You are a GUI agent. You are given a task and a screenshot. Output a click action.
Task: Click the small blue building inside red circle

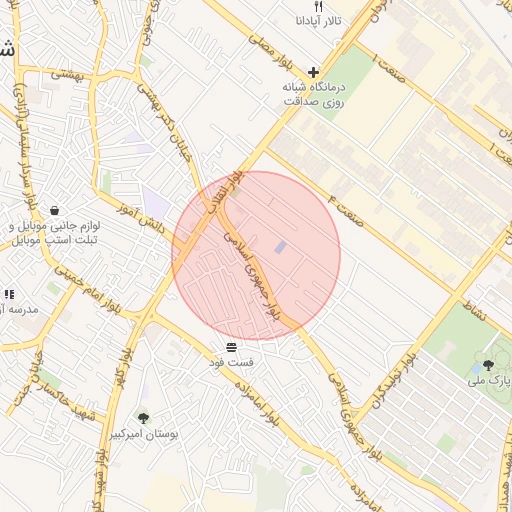click(x=280, y=247)
